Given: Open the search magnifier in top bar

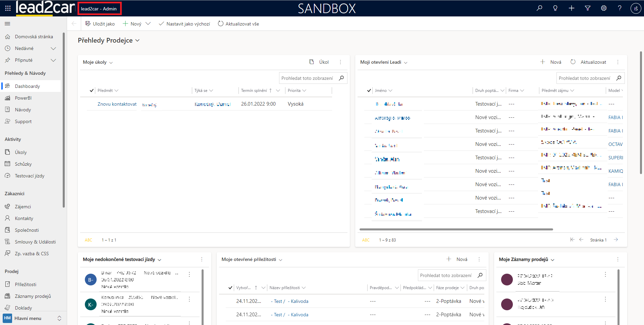Looking at the screenshot, I should point(539,8).
